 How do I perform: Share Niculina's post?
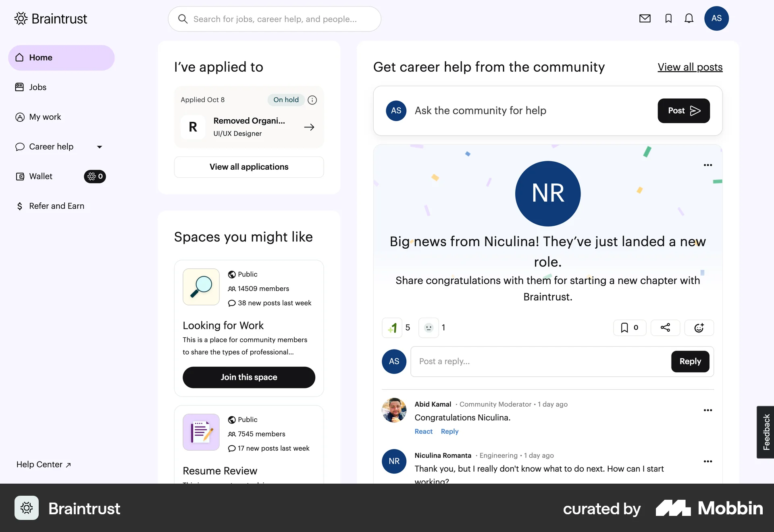(665, 328)
